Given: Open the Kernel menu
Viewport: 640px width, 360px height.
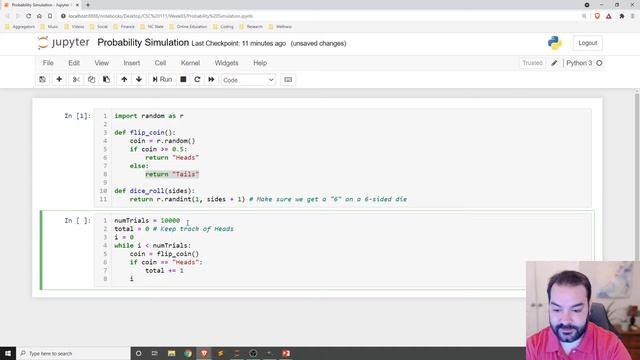Looking at the screenshot, I should coord(190,63).
